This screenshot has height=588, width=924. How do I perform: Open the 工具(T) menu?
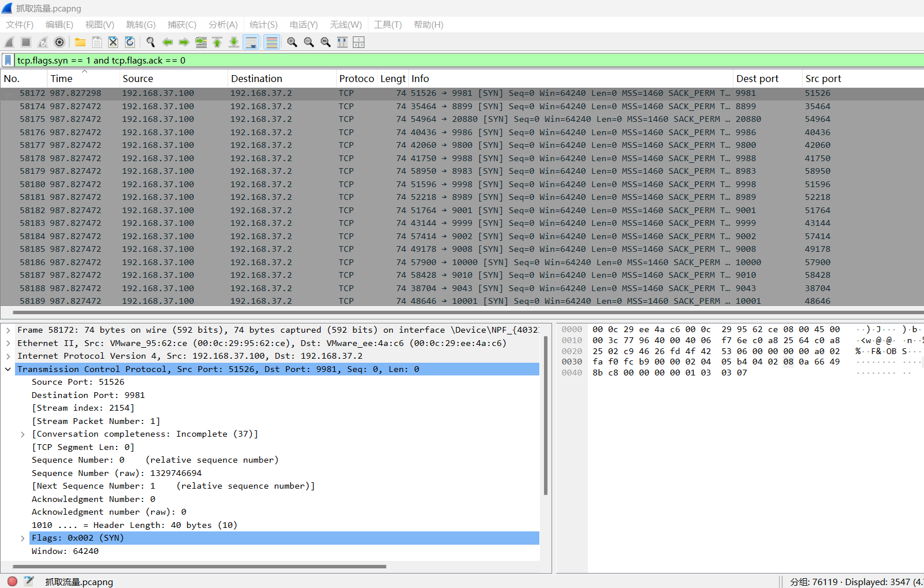click(x=388, y=25)
